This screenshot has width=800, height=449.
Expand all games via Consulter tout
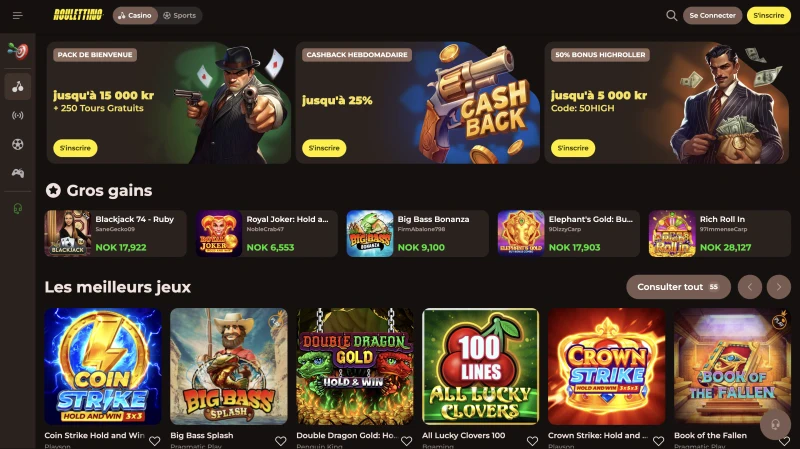tap(679, 287)
